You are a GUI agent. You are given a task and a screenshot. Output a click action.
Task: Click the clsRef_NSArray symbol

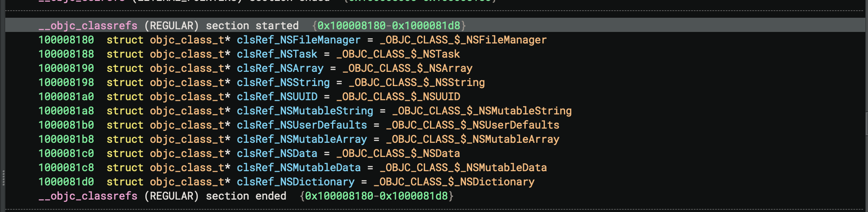tap(280, 68)
